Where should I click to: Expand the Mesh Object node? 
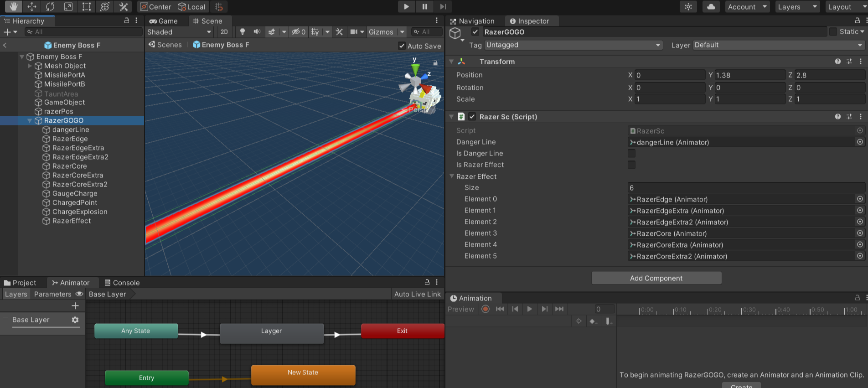click(30, 66)
